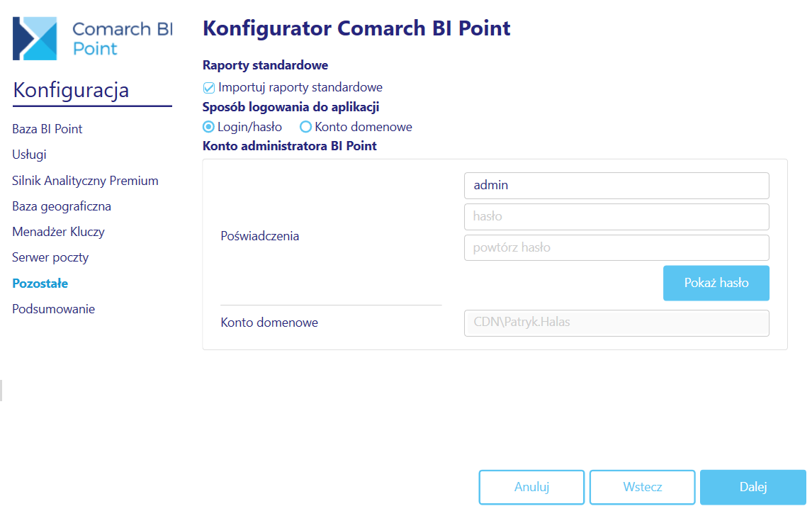812x516 pixels.
Task: Click the Raporty standardowe heading
Action: point(265,65)
